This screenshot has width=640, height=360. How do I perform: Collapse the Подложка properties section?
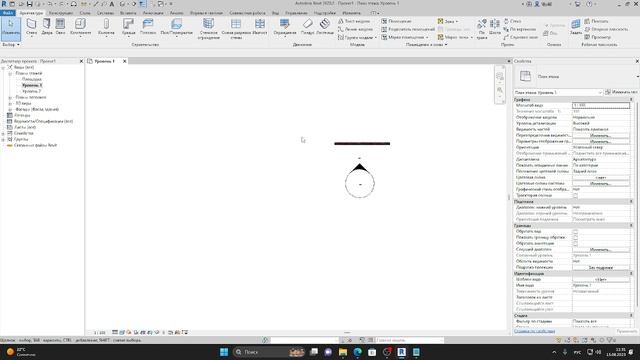point(631,202)
